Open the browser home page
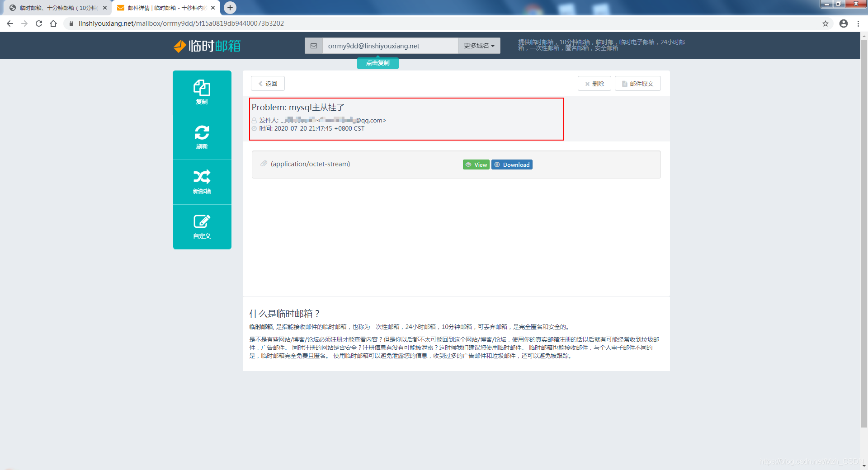The height and width of the screenshot is (470, 868). 53,23
